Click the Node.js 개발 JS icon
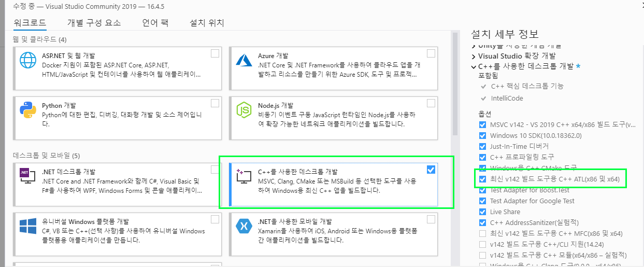This screenshot has height=267, width=644. point(244,109)
